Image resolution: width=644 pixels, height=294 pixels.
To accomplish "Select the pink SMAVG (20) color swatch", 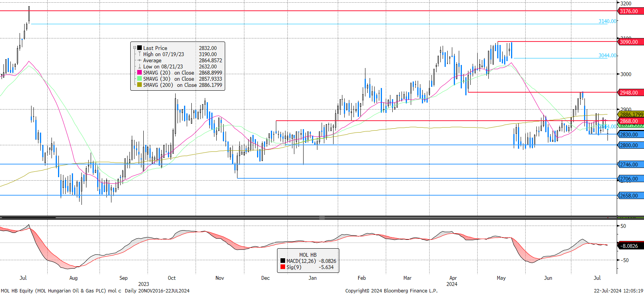I will (139, 73).
